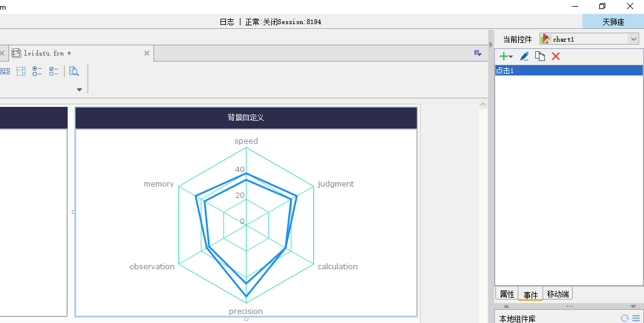Open the 本地组件库 menu icon
The height and width of the screenshot is (323, 644).
click(636, 318)
